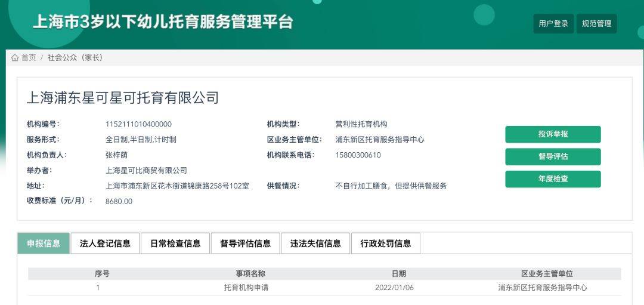Click organizer 上海星可比商贸有限公司
644x305 pixels.
pyautogui.click(x=146, y=171)
